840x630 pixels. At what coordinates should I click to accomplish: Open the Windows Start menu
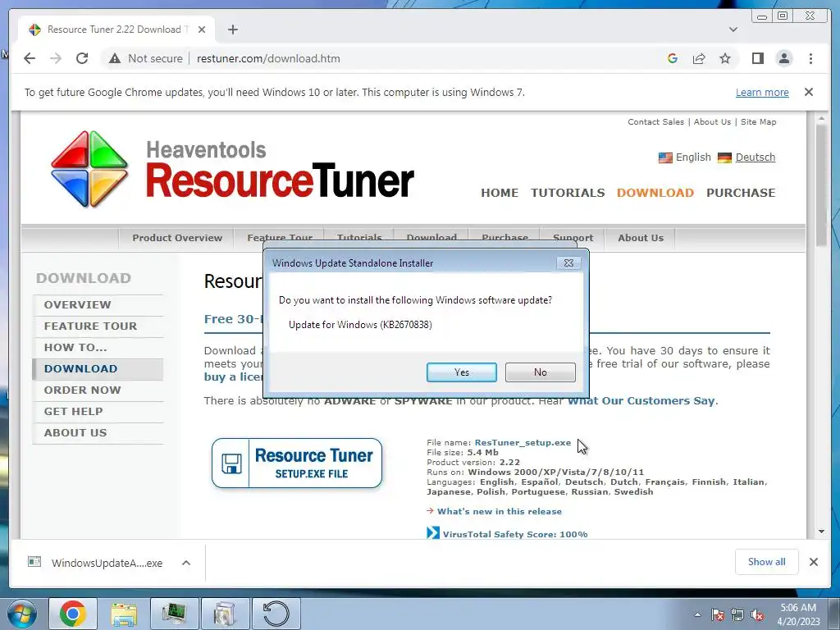coord(21,614)
